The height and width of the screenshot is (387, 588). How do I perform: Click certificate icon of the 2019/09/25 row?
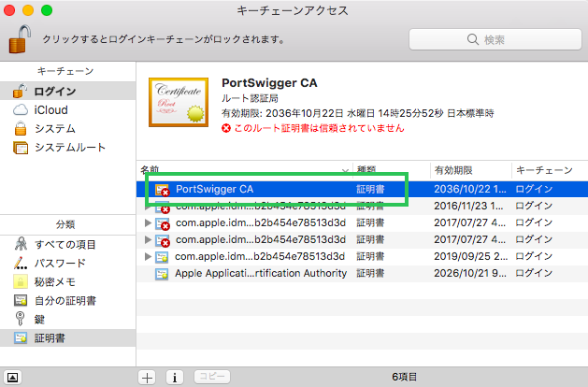[x=162, y=257]
